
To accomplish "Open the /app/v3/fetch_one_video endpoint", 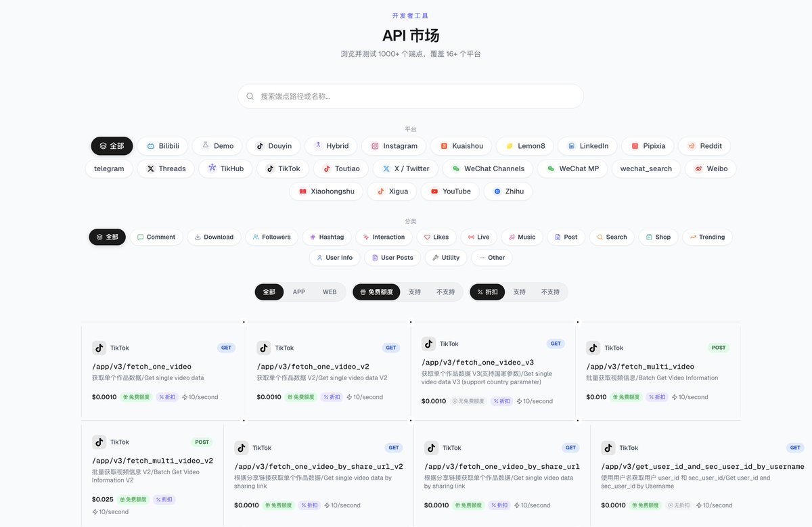I will (163, 371).
